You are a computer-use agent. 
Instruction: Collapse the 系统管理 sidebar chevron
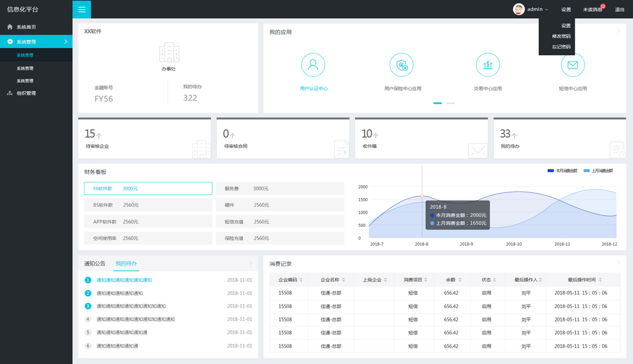tap(66, 41)
